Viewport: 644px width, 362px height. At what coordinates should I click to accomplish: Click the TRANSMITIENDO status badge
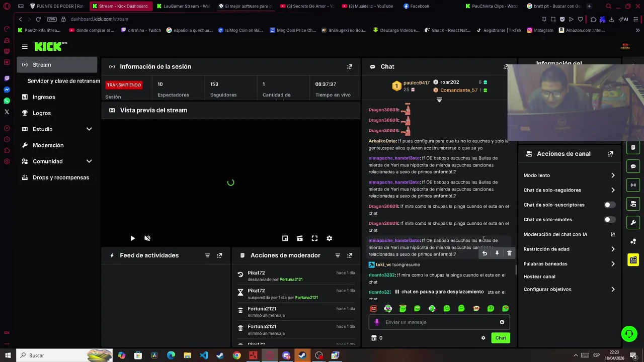pyautogui.click(x=124, y=85)
